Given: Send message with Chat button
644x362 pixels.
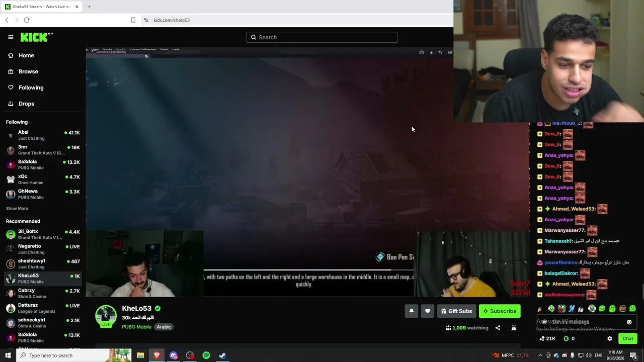Looking at the screenshot, I should click(x=628, y=338).
